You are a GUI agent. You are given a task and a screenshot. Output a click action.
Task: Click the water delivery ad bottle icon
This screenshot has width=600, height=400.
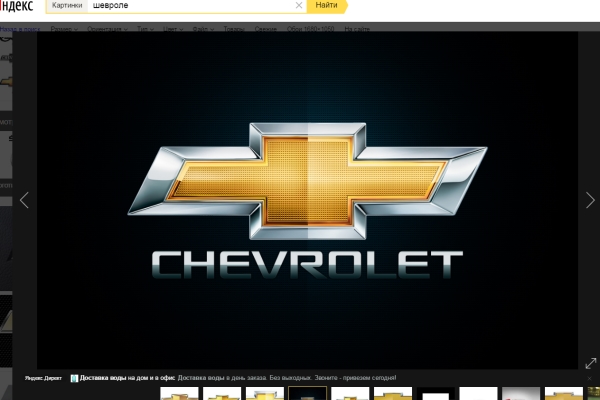(74, 378)
